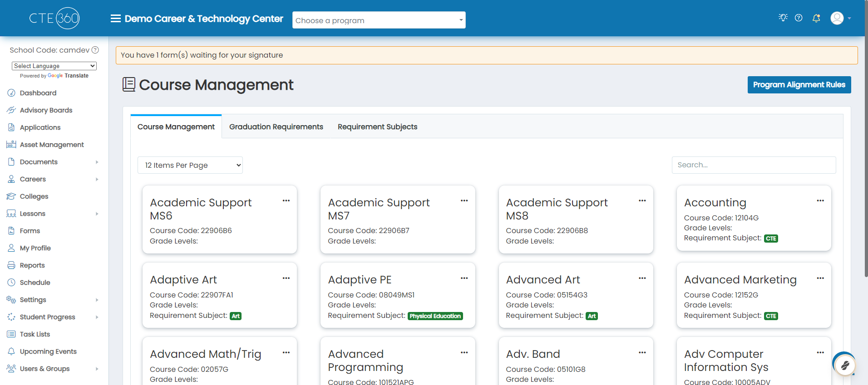868x385 pixels.
Task: Click the Advanced Marketing course title
Action: click(740, 280)
